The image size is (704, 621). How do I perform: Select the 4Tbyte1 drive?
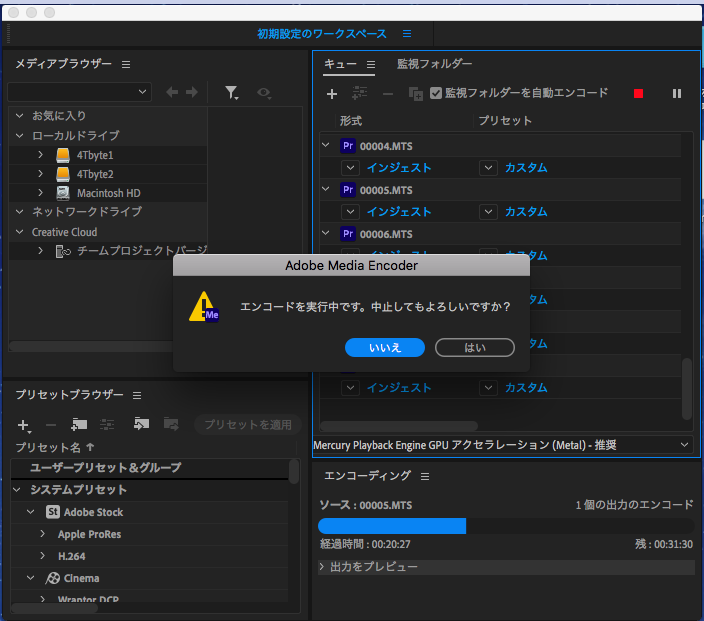[x=108, y=155]
